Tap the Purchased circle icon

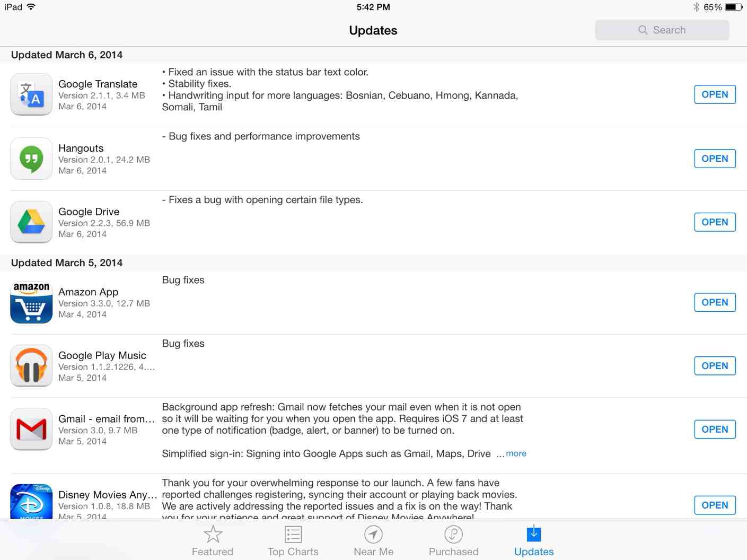click(x=454, y=534)
